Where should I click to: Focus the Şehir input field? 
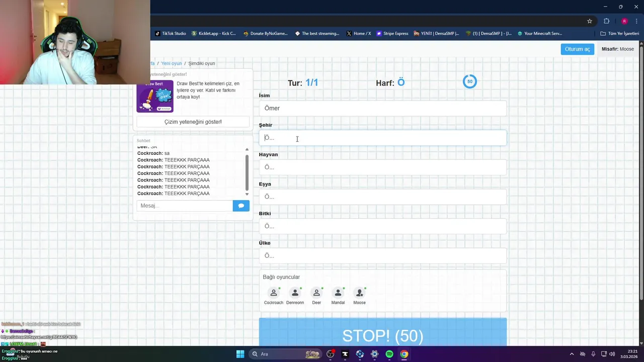[x=382, y=138]
